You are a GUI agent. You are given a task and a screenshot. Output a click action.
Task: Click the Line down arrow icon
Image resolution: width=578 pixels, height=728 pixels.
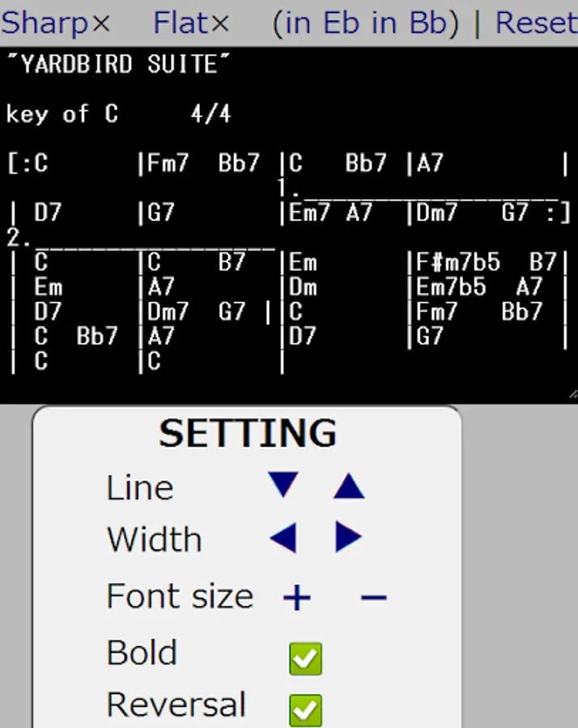[x=283, y=485]
